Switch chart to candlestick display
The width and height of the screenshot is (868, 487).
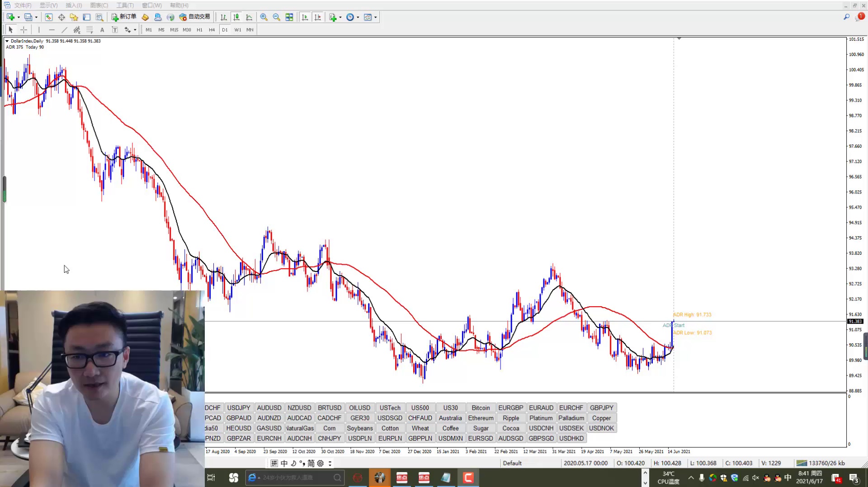(236, 17)
